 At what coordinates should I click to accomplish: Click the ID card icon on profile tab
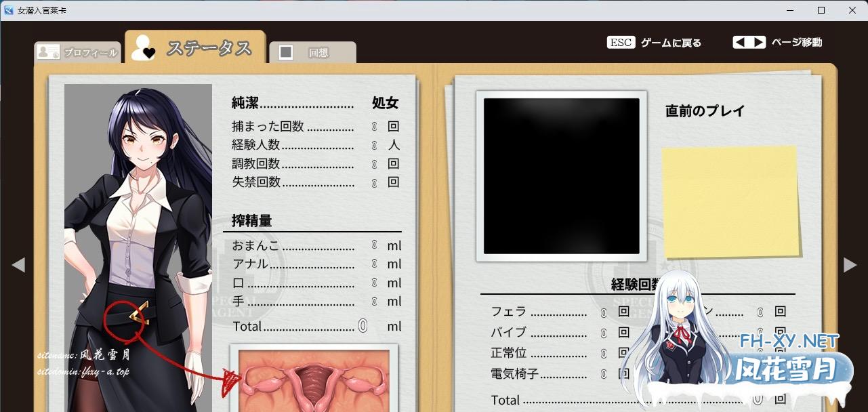click(x=48, y=52)
